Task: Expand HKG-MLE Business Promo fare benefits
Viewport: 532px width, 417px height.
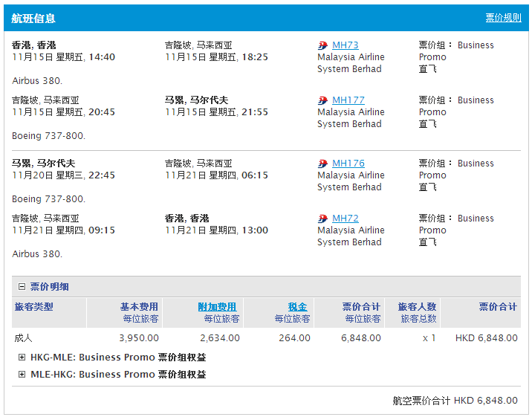Action: click(x=22, y=358)
